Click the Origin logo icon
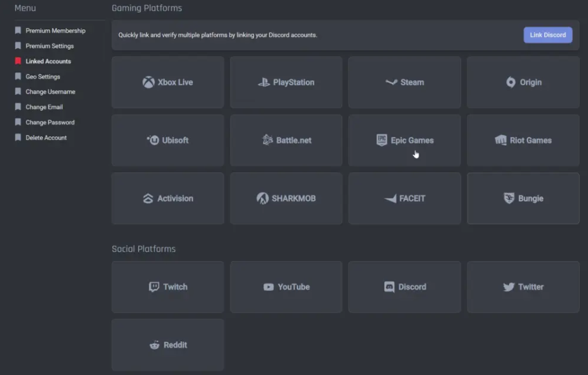 (x=511, y=82)
